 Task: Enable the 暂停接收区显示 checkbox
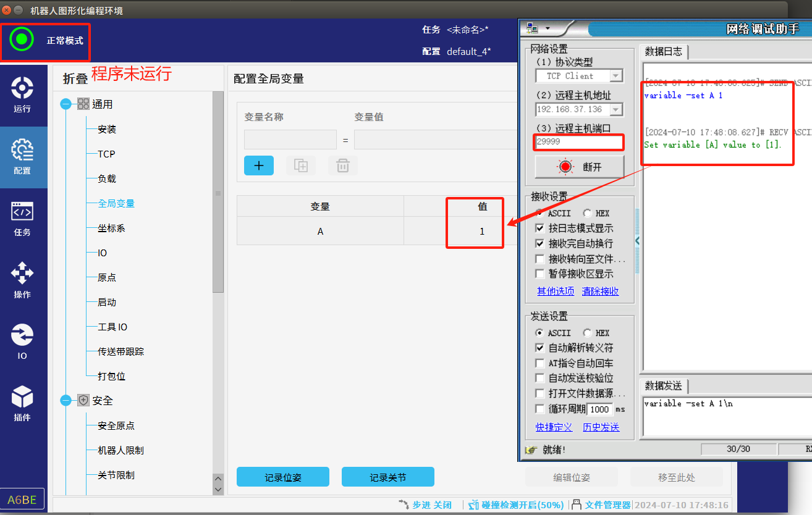click(x=540, y=274)
